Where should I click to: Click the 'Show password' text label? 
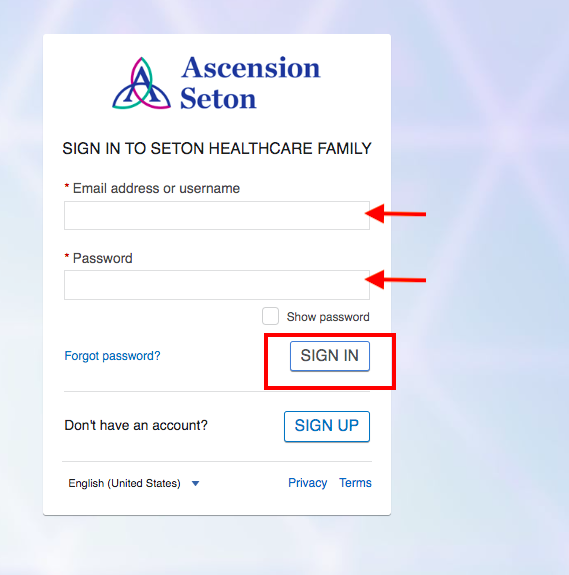tap(328, 317)
